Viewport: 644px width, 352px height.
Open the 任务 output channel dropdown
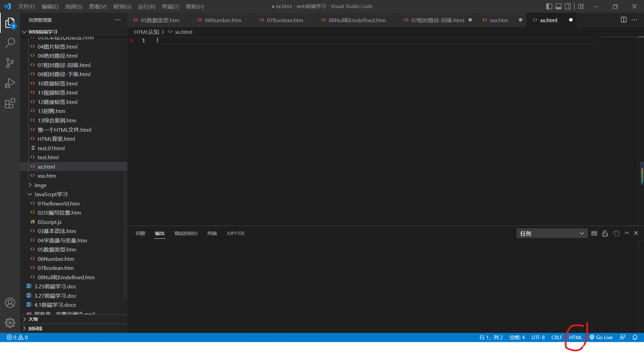[x=552, y=233]
